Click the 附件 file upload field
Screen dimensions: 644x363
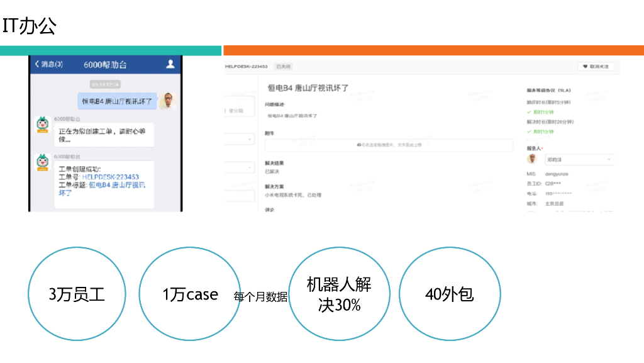pos(390,145)
